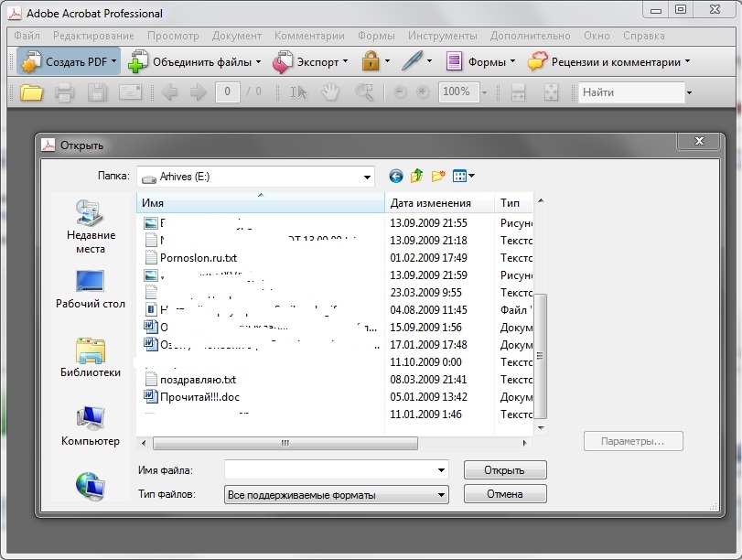Viewport: 742px width, 560px height.
Task: Click the envelope email icon in toolbar
Action: click(130, 92)
